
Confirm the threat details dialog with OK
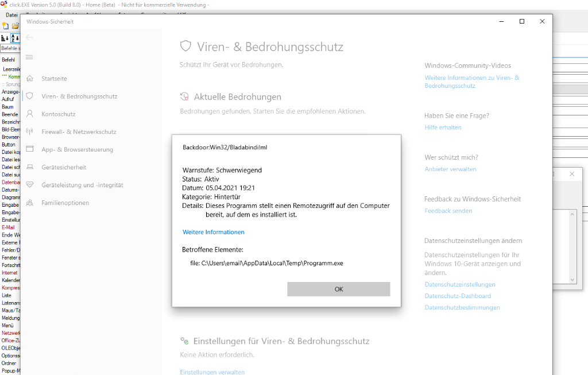pyautogui.click(x=339, y=289)
